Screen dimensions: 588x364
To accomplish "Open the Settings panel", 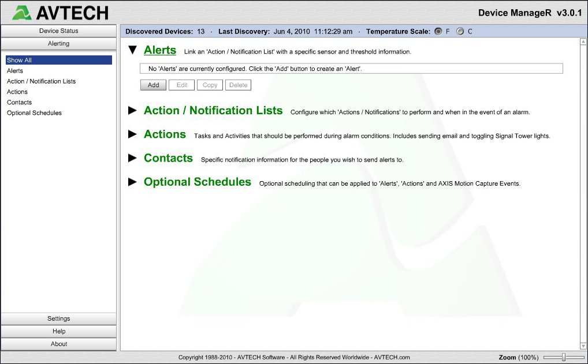I will coord(58,318).
